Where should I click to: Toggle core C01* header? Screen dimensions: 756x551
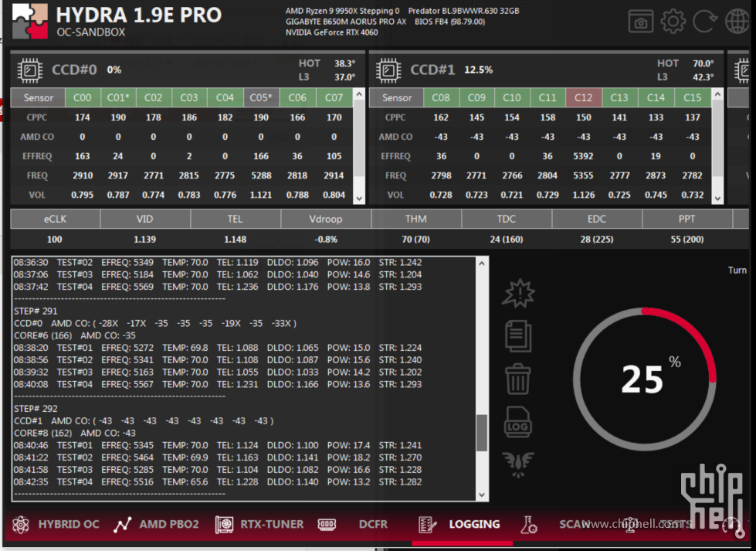pos(118,97)
